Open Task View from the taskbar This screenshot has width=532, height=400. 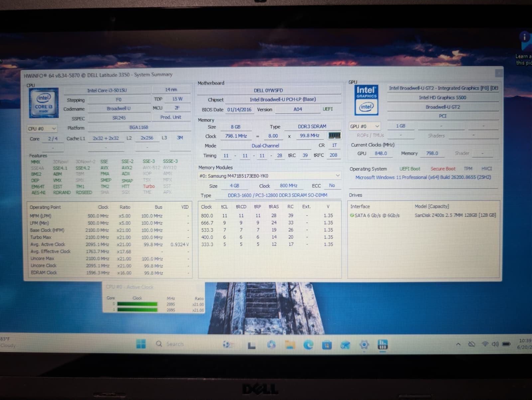252,346
